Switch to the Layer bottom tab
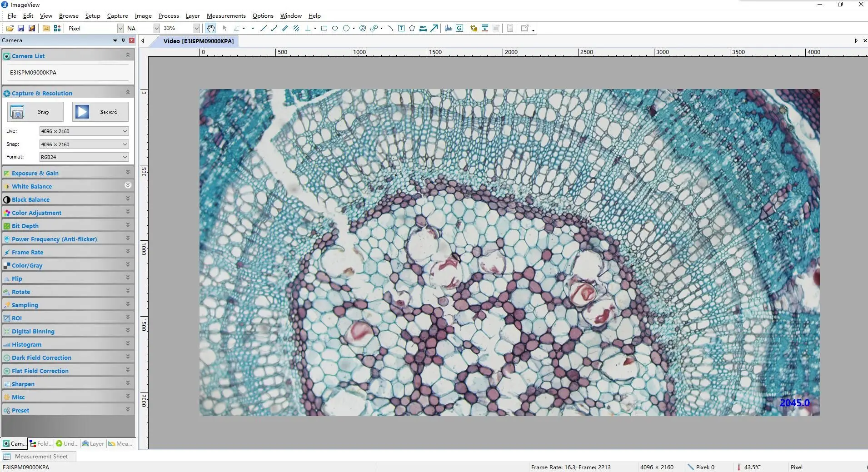Image resolution: width=868 pixels, height=472 pixels. (93, 444)
